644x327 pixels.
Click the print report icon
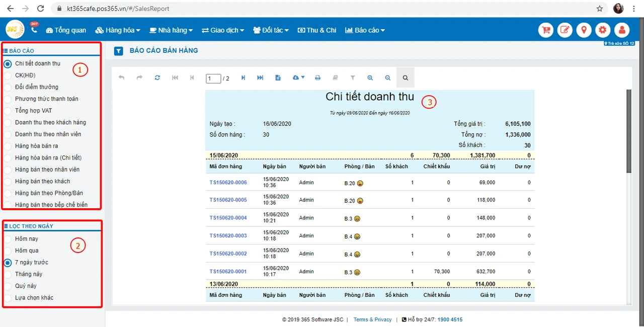click(317, 78)
